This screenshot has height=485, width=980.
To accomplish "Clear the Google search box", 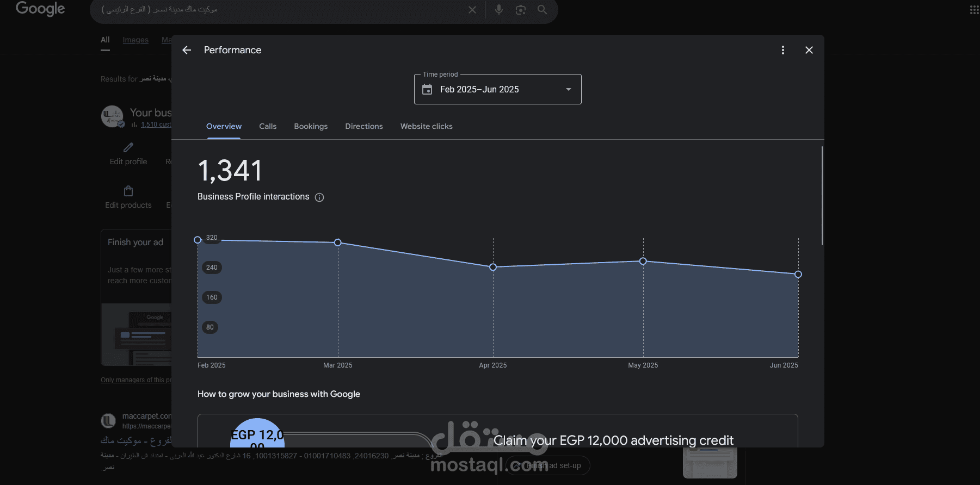I will point(472,10).
